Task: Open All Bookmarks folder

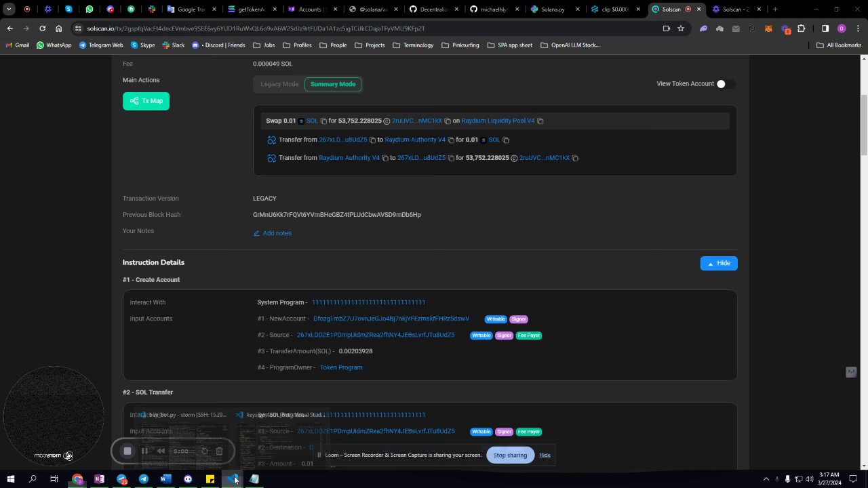Action: pos(839,45)
